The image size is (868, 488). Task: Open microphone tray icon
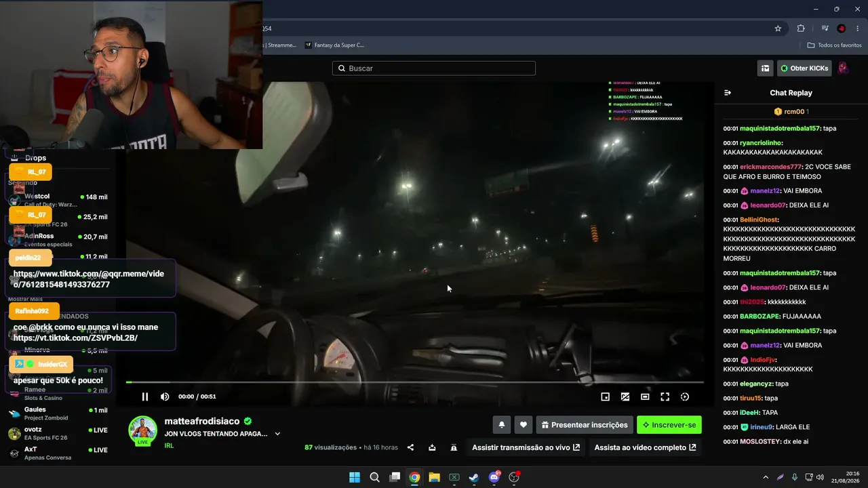795,477
